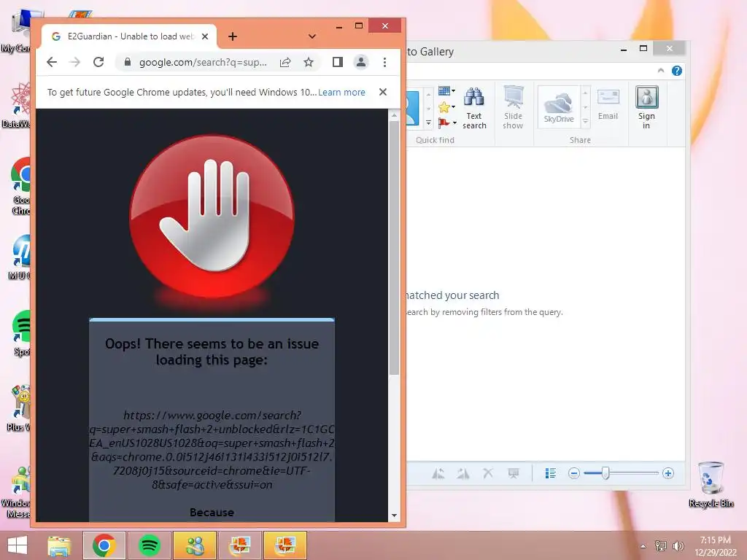Switch to Chrome in the taskbar
Viewport: 747px width, 560px height.
(x=104, y=545)
